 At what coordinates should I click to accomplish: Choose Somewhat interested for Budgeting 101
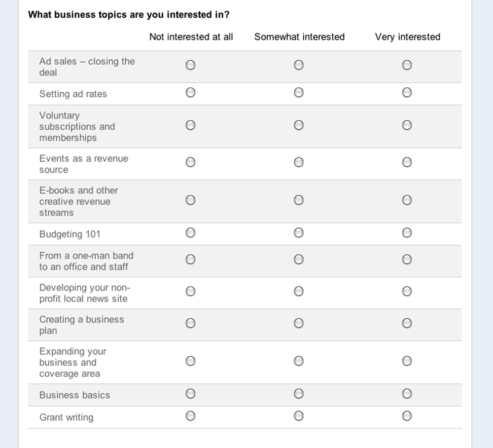pos(298,232)
